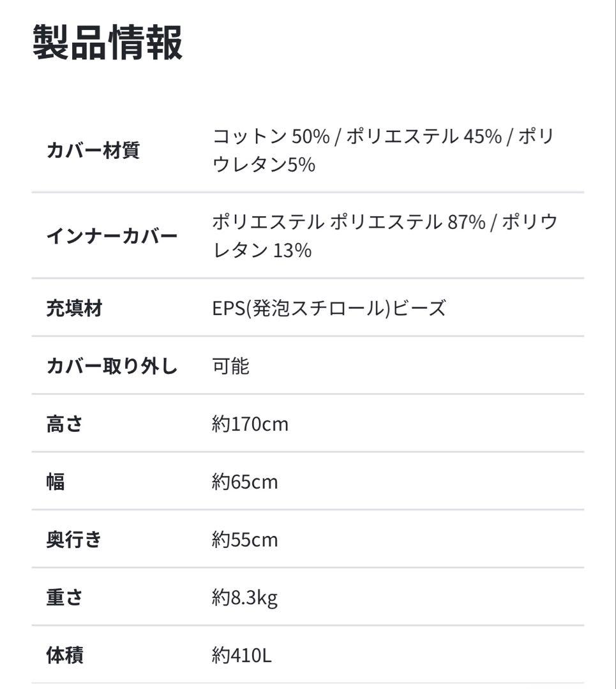Viewport: 616px width, 689px height.
Task: Click the コットン 50% text
Action: (271, 137)
